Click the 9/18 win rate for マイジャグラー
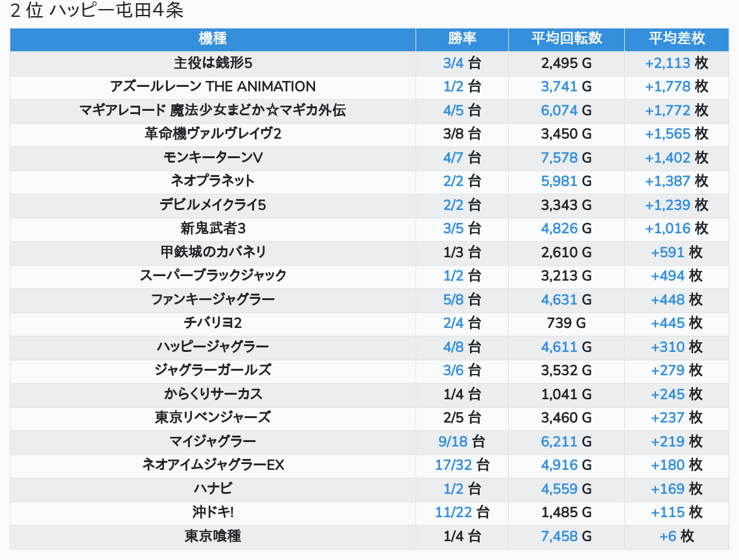 [x=452, y=441]
